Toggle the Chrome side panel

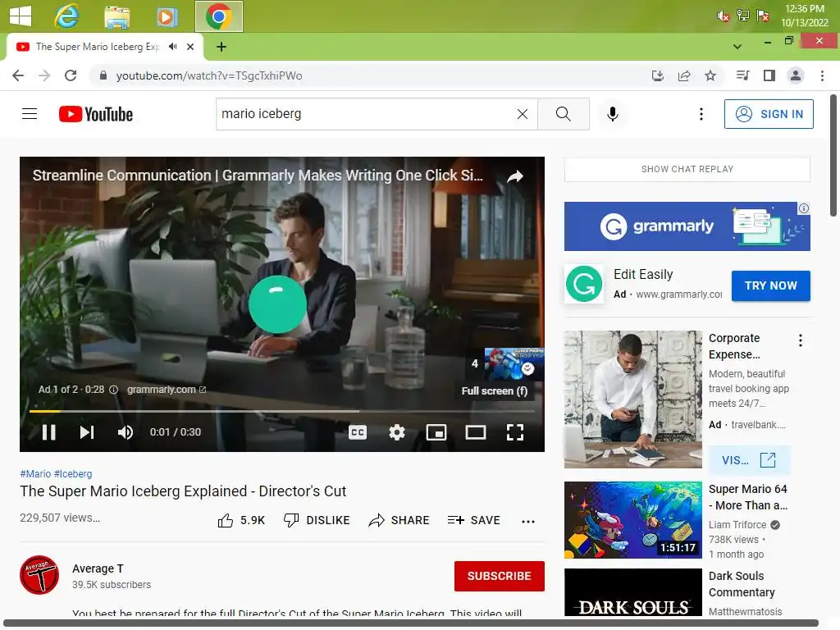pyautogui.click(x=769, y=75)
